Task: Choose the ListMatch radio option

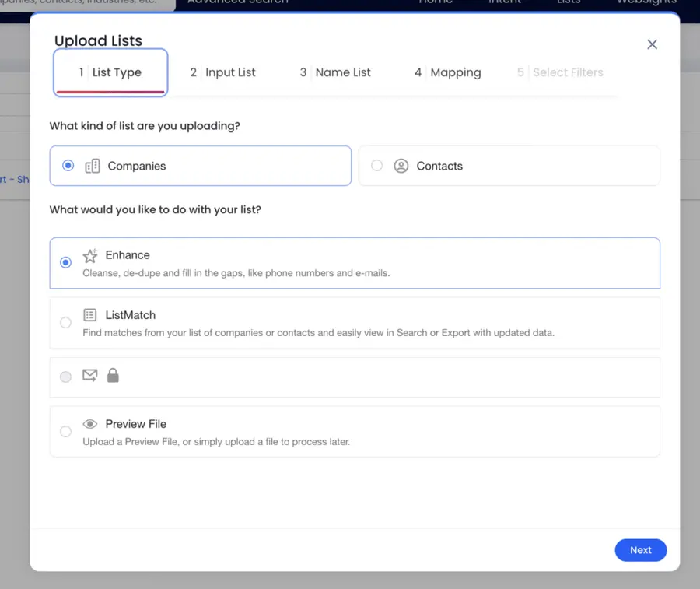Action: click(x=65, y=322)
